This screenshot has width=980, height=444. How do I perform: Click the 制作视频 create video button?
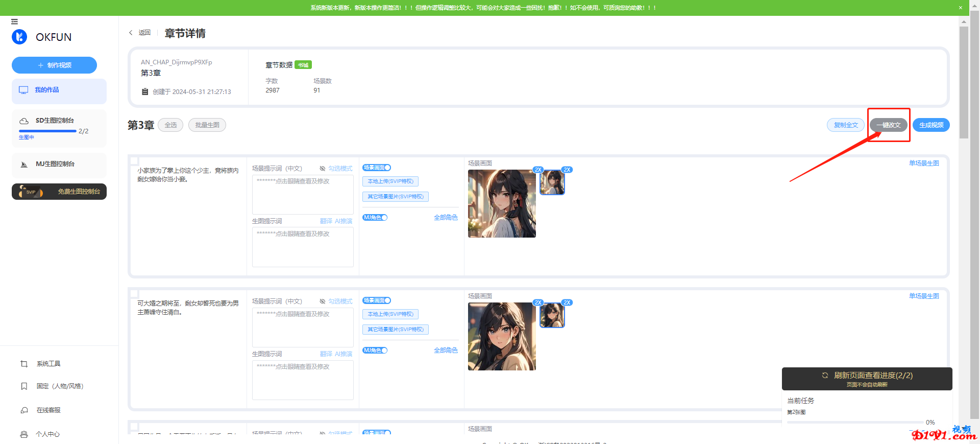[54, 65]
